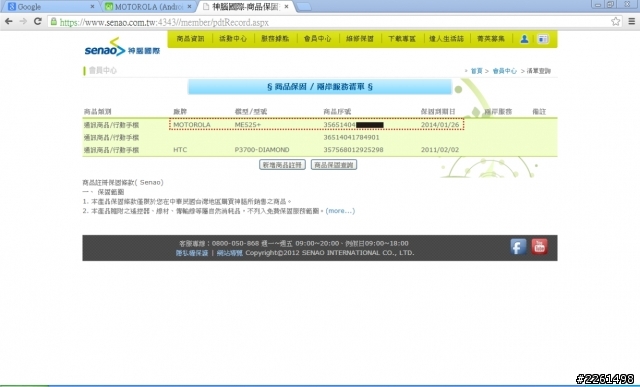
Task: Switch to the MOTOROLA (Android) tab
Action: tap(147, 7)
